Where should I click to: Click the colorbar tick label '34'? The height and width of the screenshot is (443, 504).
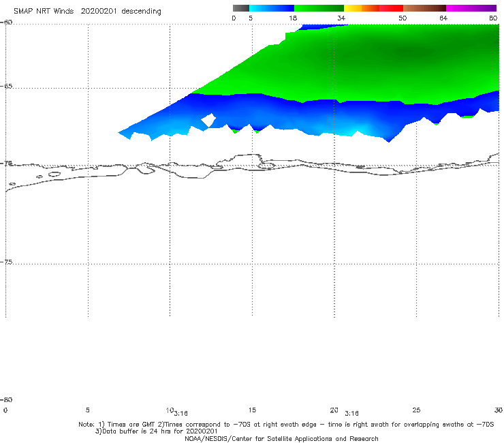pos(341,18)
